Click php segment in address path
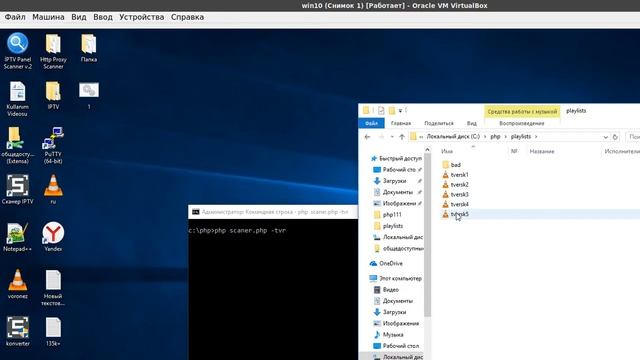Viewport: 640px width, 360px height. (x=495, y=136)
